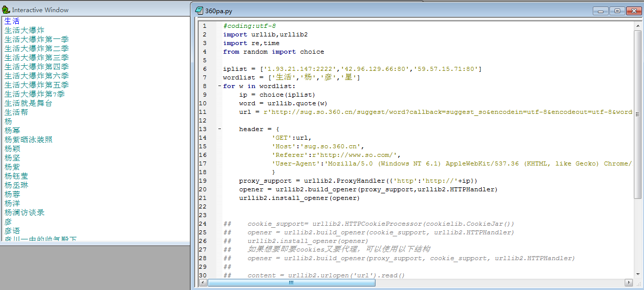
Task: Collapse the header dictionary fold at line 13
Action: point(219,129)
